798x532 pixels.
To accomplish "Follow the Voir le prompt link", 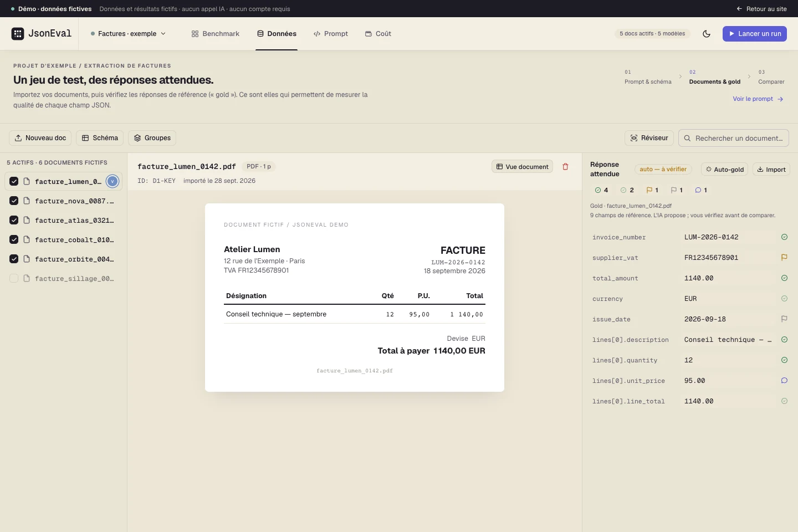I will click(758, 99).
